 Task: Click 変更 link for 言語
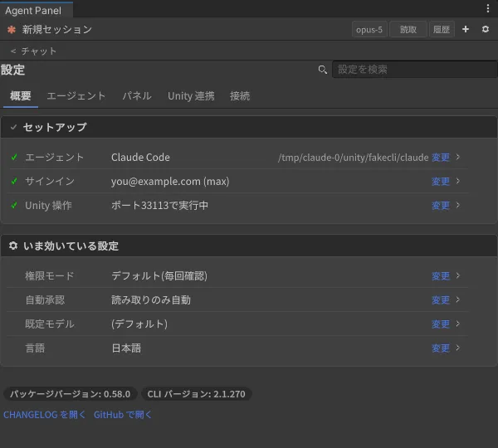[x=441, y=348]
